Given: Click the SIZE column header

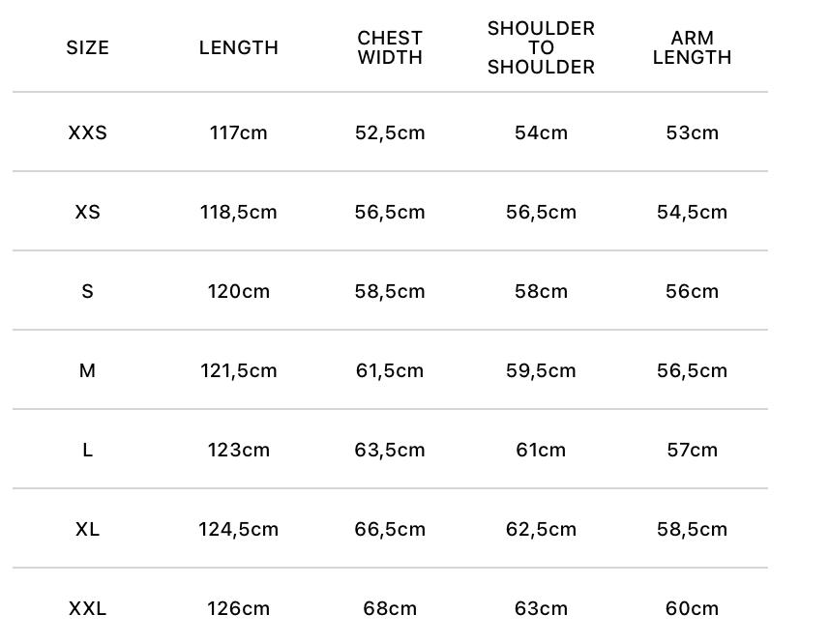Looking at the screenshot, I should (87, 47).
